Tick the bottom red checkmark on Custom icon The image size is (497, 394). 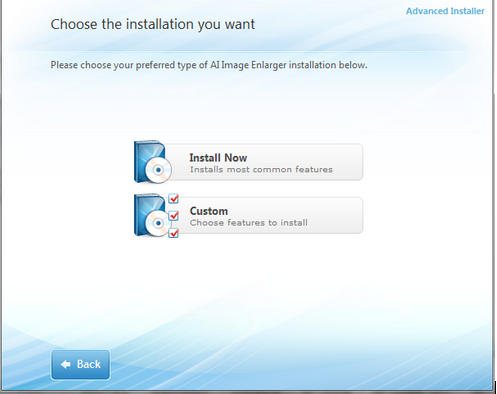coord(173,233)
